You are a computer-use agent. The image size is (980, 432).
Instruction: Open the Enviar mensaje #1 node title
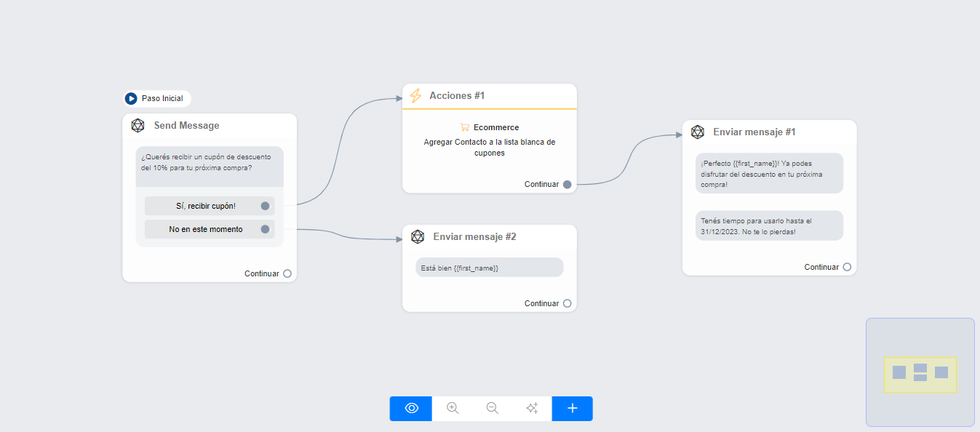pyautogui.click(x=754, y=132)
